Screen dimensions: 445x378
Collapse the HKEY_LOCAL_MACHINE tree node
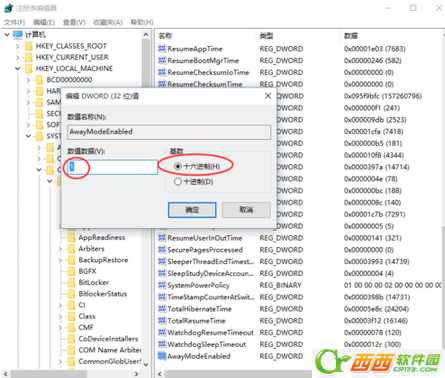(x=18, y=68)
